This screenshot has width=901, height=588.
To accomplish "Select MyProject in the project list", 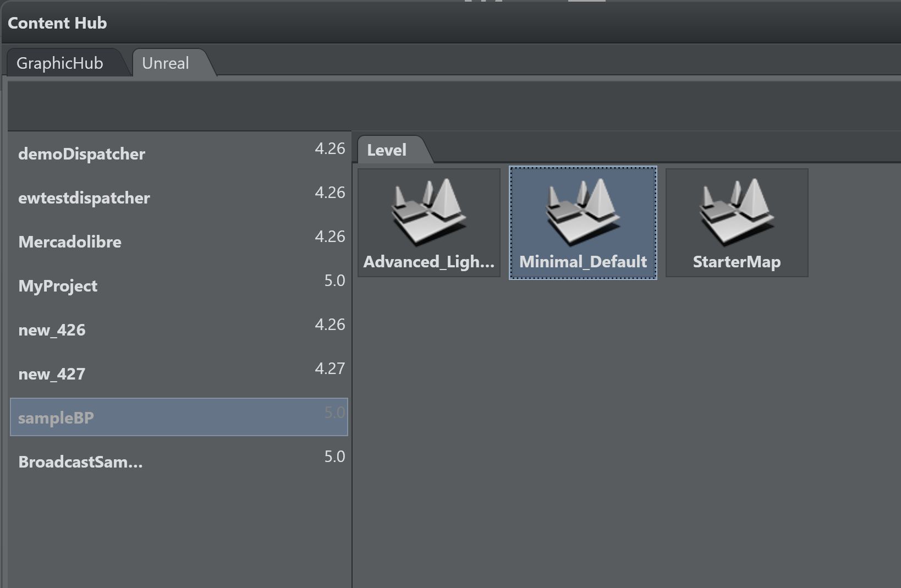I will 58,286.
